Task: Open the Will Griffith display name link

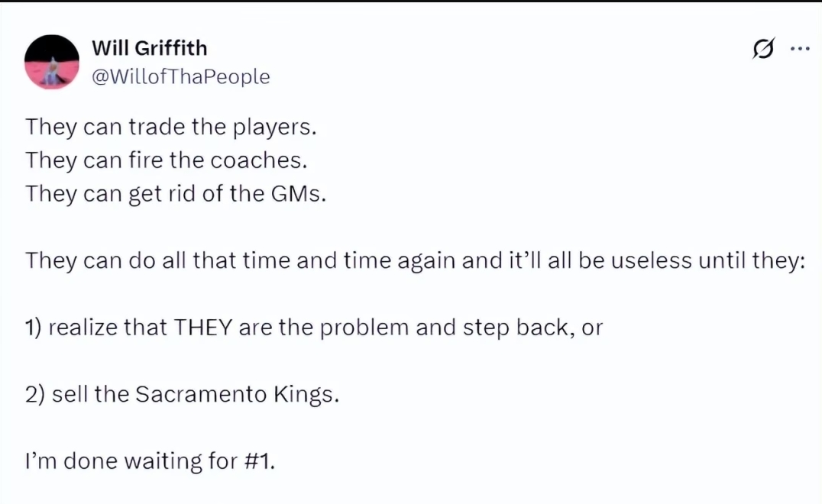Action: coord(149,47)
